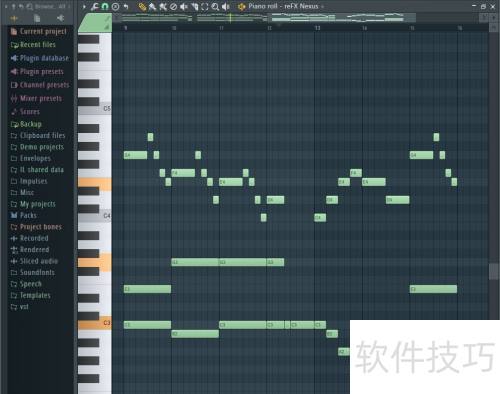Choose the Select marquee tool

(205, 6)
